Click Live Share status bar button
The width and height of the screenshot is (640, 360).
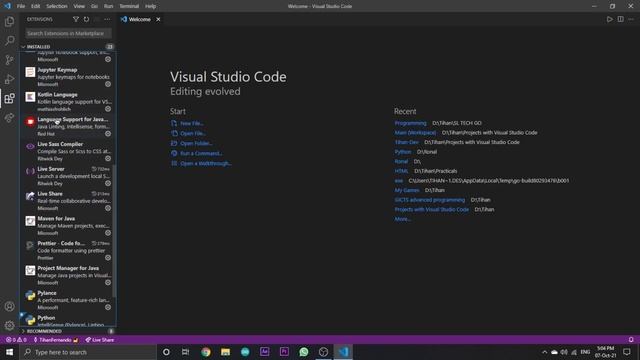pyautogui.click(x=100, y=340)
